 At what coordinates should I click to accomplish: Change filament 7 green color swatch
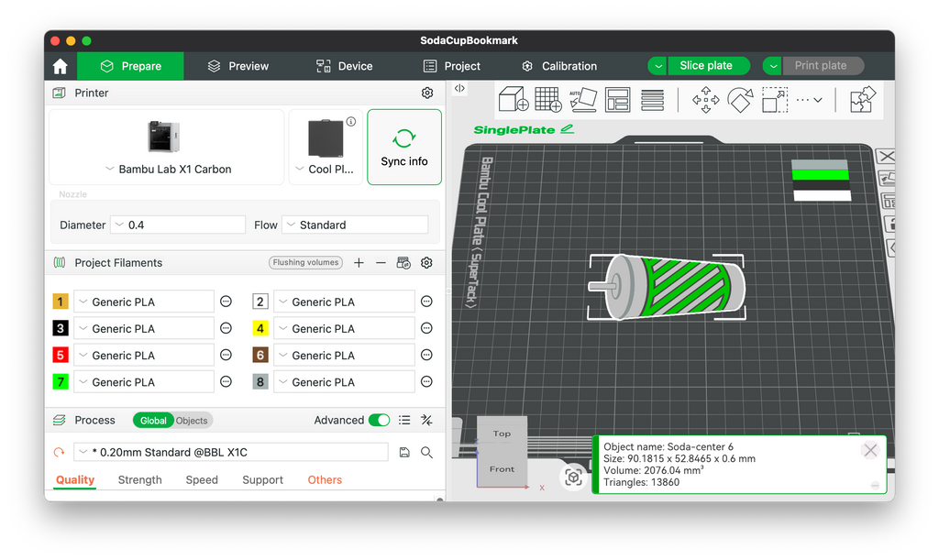tap(61, 381)
